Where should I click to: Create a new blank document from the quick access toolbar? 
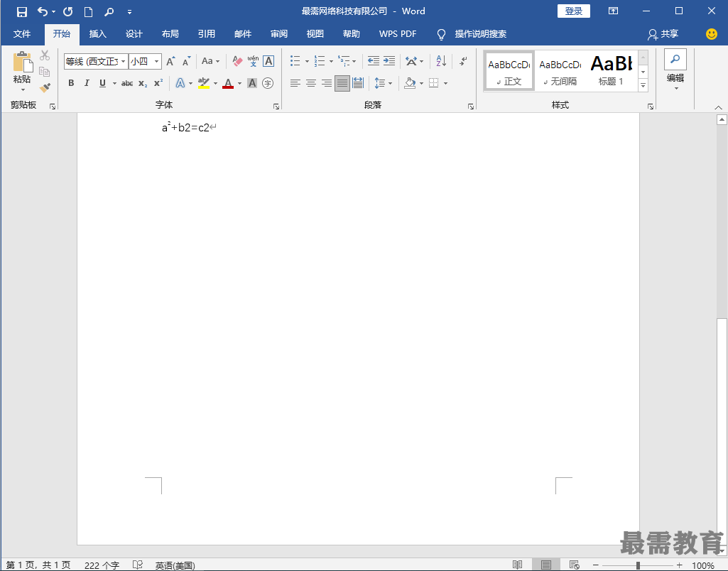point(88,11)
